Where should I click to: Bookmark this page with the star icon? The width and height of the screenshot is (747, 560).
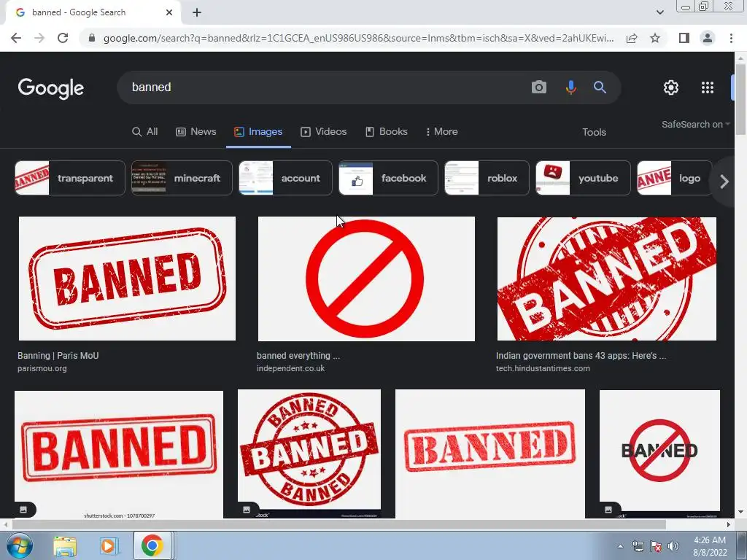coord(655,38)
